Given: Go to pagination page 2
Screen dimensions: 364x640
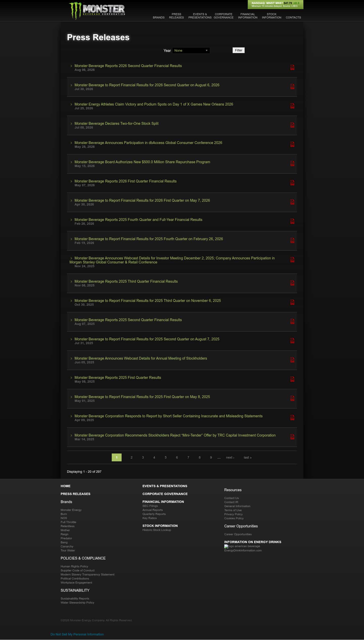Looking at the screenshot, I should click(131, 457).
